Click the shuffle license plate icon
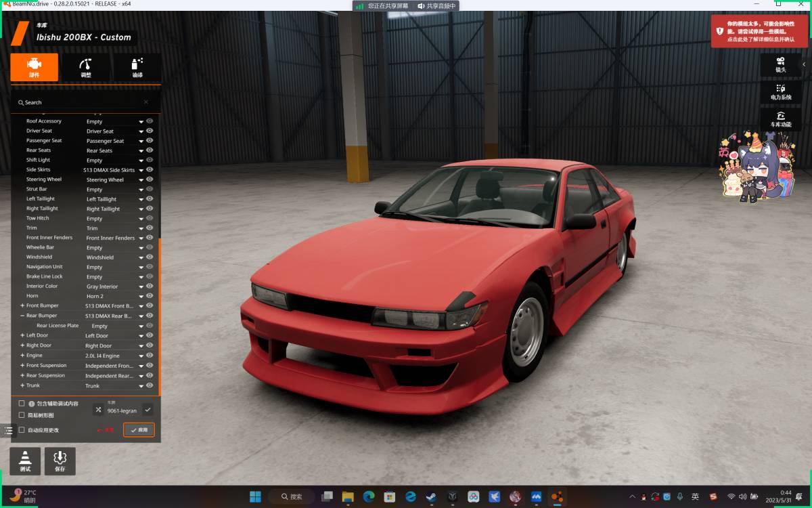This screenshot has width=812, height=508. [x=98, y=410]
